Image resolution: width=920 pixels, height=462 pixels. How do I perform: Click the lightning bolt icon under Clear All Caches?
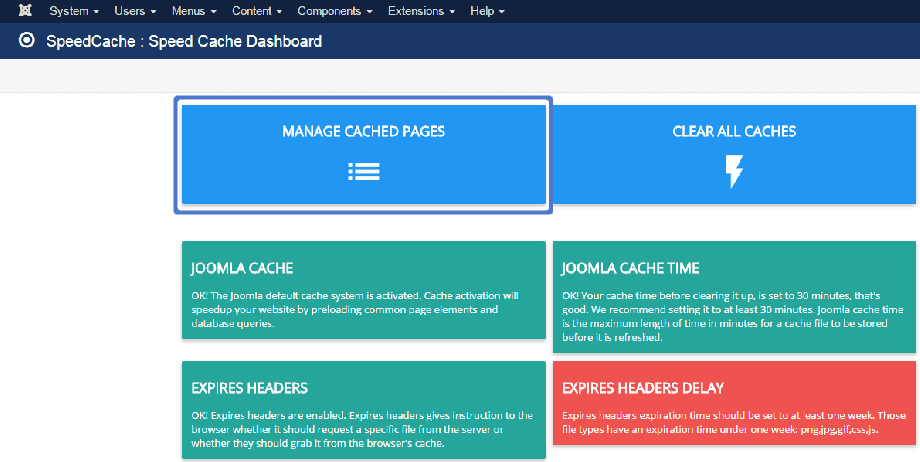pyautogui.click(x=734, y=171)
